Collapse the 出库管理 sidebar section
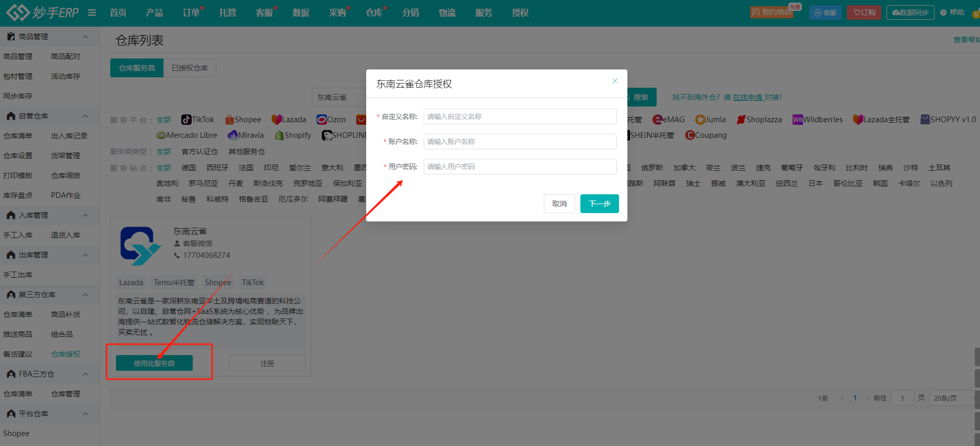The width and height of the screenshot is (980, 446). (86, 255)
